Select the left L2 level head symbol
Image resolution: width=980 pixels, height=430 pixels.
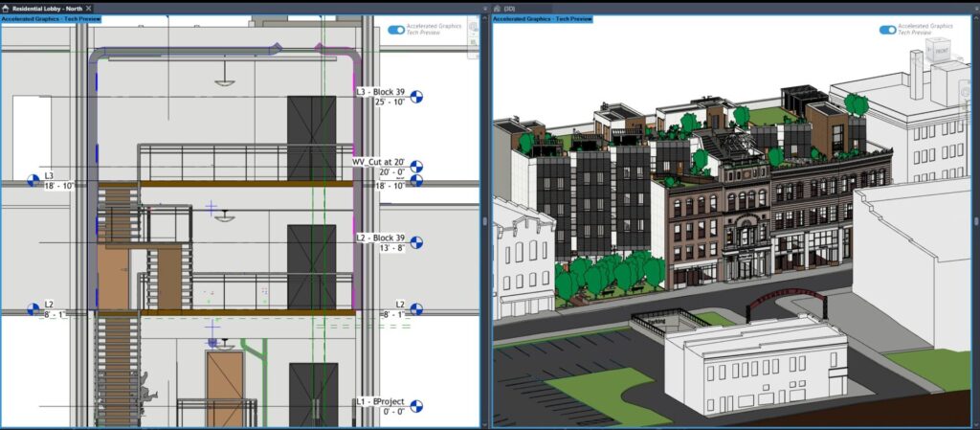33,309
